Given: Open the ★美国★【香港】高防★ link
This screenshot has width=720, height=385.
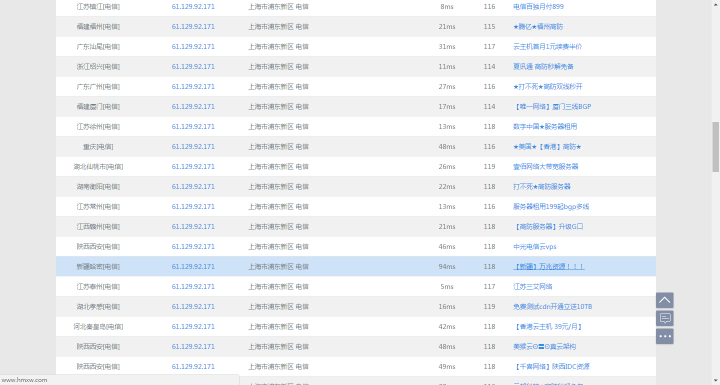Looking at the screenshot, I should (547, 147).
